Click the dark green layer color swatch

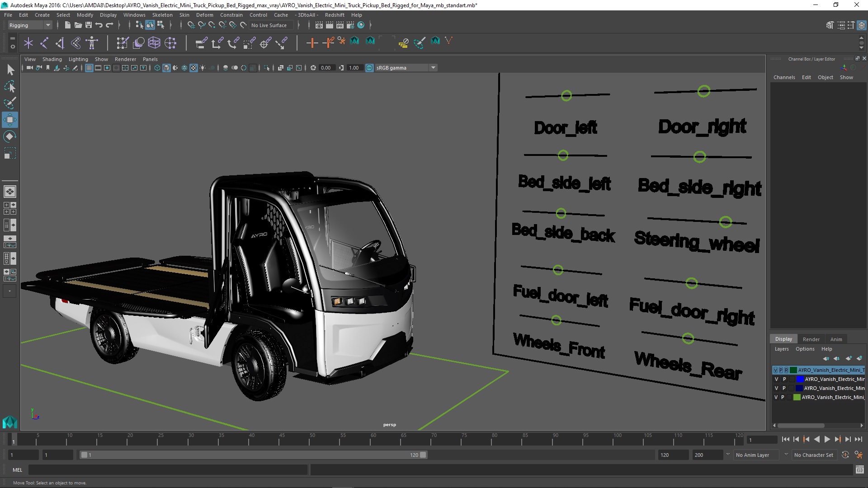click(x=793, y=370)
